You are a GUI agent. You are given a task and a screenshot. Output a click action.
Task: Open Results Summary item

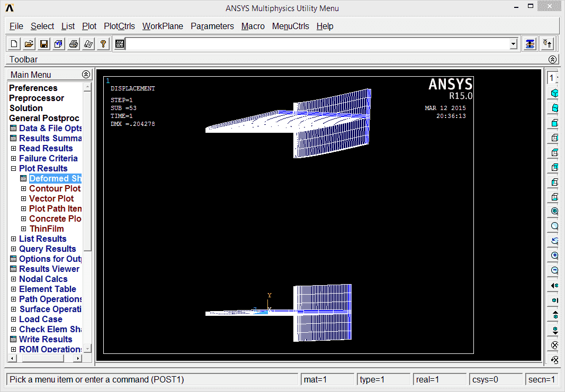pos(50,138)
